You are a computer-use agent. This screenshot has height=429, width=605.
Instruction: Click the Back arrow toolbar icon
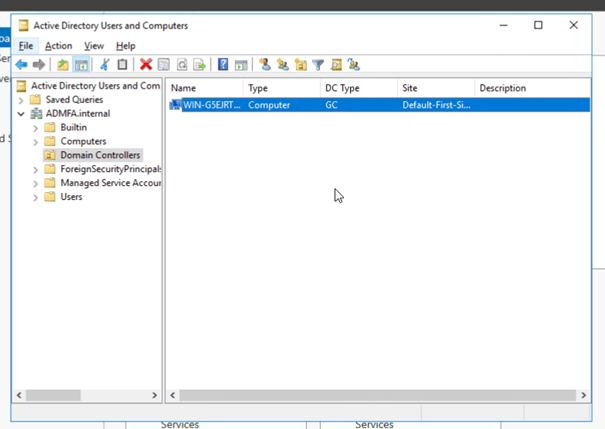(21, 65)
